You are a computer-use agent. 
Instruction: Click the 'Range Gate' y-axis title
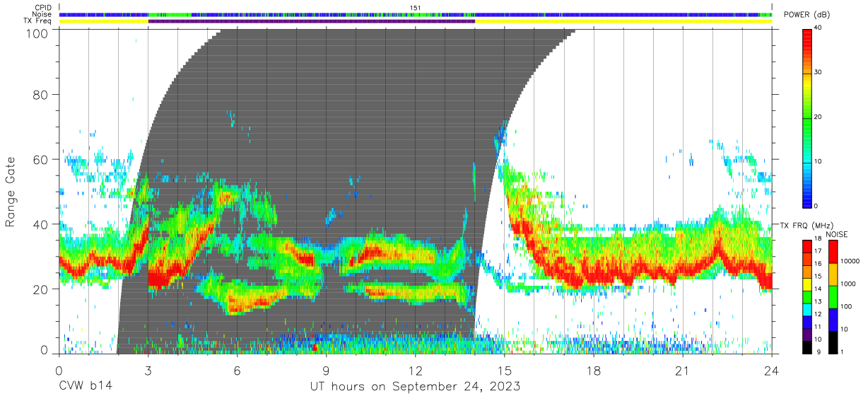pyautogui.click(x=11, y=192)
